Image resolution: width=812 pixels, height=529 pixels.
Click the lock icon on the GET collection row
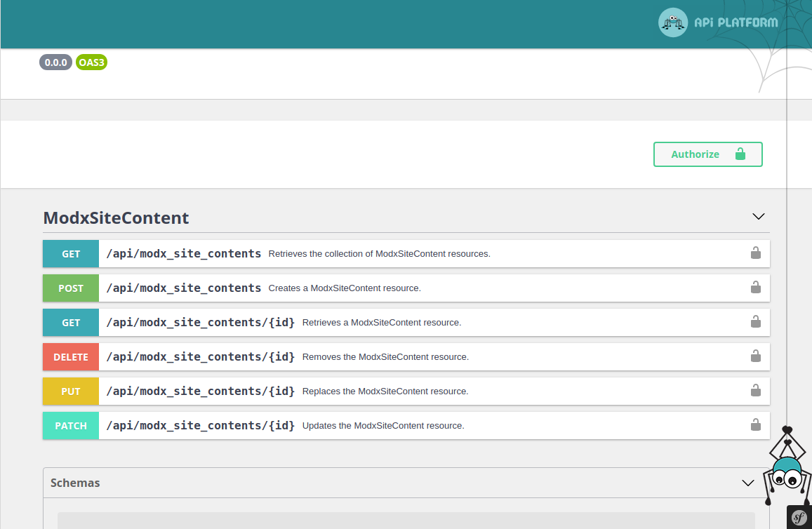coord(756,253)
